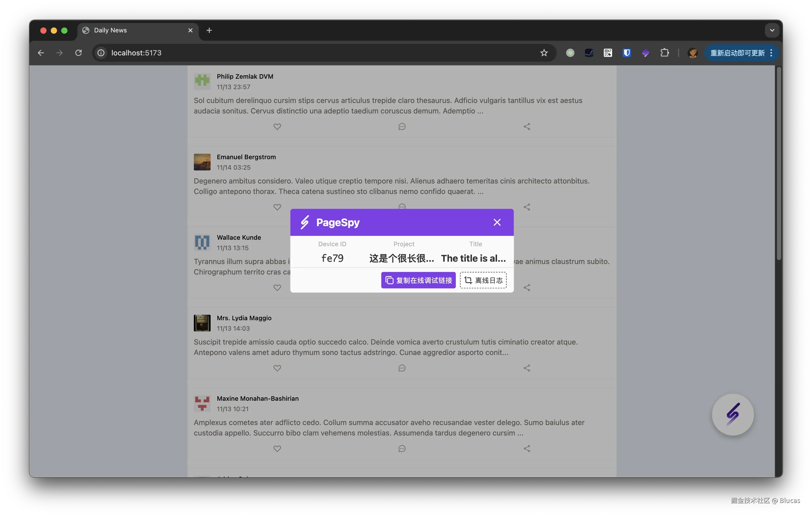Click the floating PageSpy logo button
This screenshot has height=516, width=812.
(x=732, y=414)
